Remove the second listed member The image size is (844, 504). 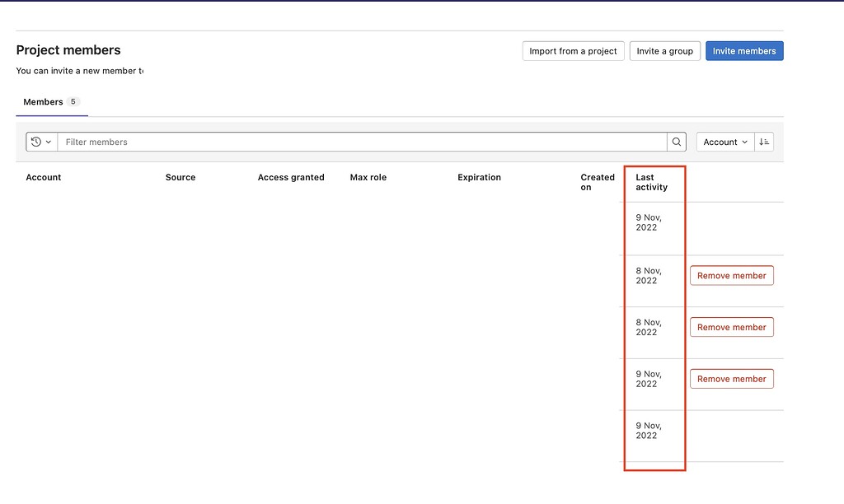point(731,275)
